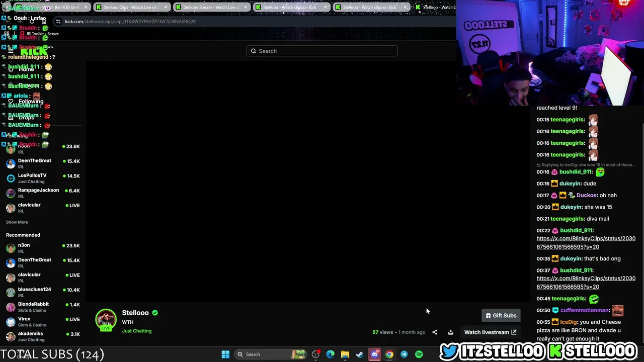Open LosPollosTV channel in Following list

tap(43, 178)
